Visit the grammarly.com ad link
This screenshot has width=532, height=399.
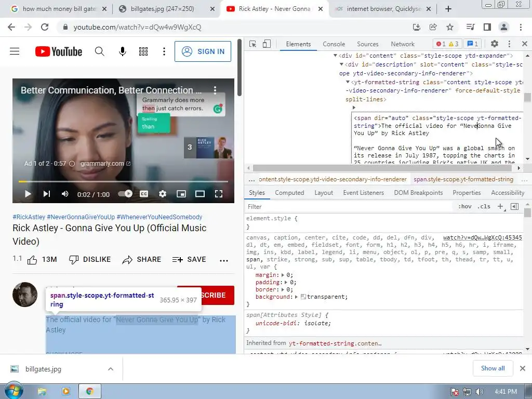coord(105,164)
